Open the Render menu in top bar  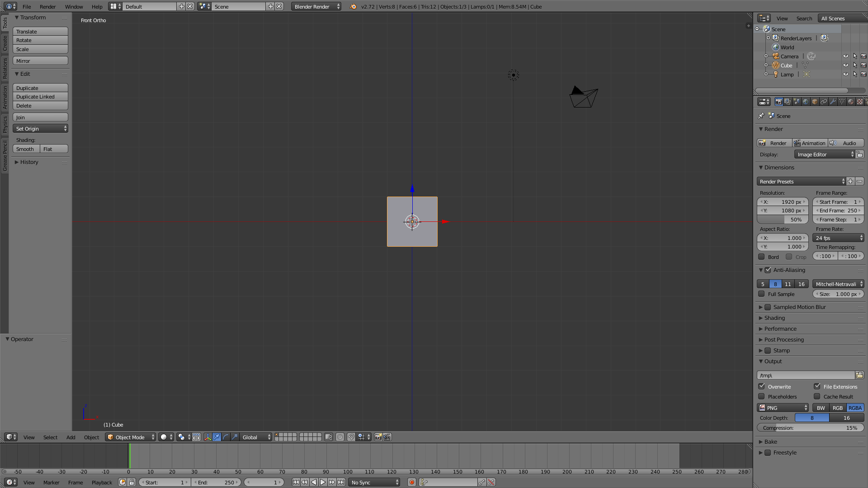click(47, 6)
